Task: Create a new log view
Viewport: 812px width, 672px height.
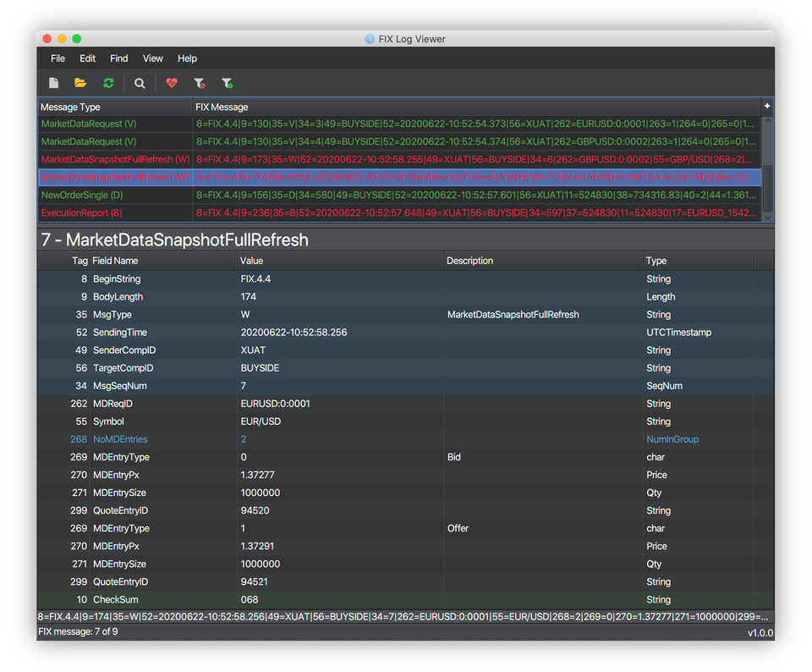Action: click(x=53, y=82)
